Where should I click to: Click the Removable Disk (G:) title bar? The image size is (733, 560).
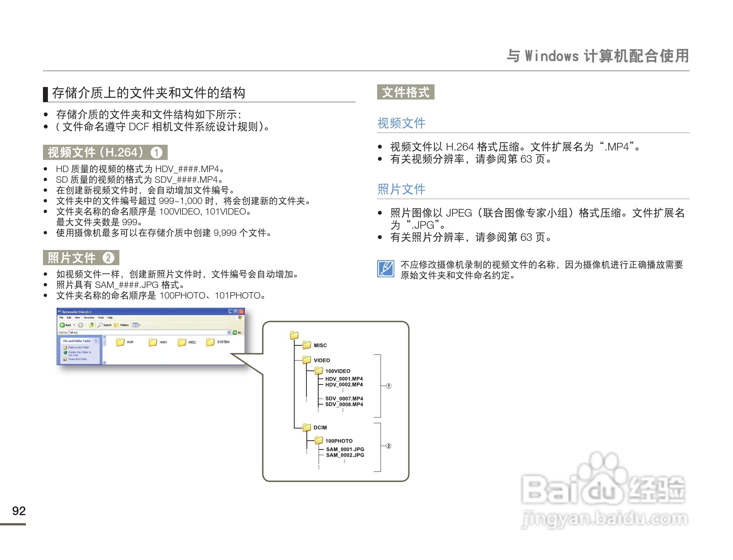(x=151, y=312)
